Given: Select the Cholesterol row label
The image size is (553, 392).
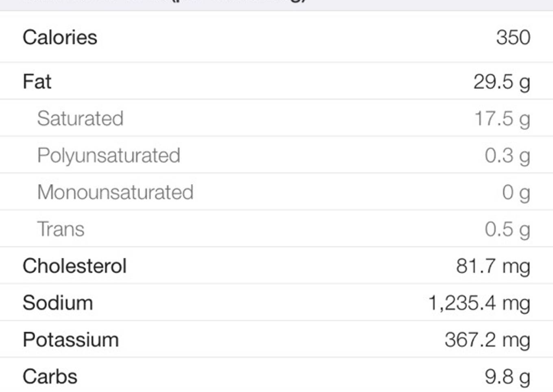Looking at the screenshot, I should 75,266.
